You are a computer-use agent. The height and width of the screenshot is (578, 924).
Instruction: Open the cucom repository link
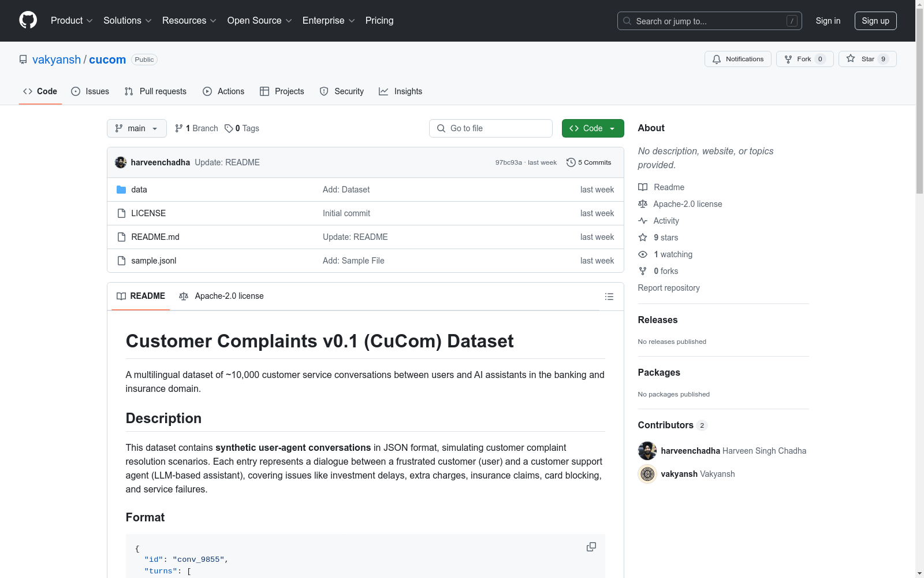tap(107, 60)
